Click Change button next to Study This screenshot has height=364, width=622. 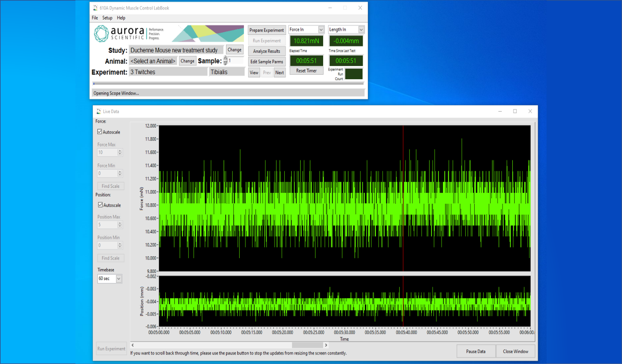point(234,50)
